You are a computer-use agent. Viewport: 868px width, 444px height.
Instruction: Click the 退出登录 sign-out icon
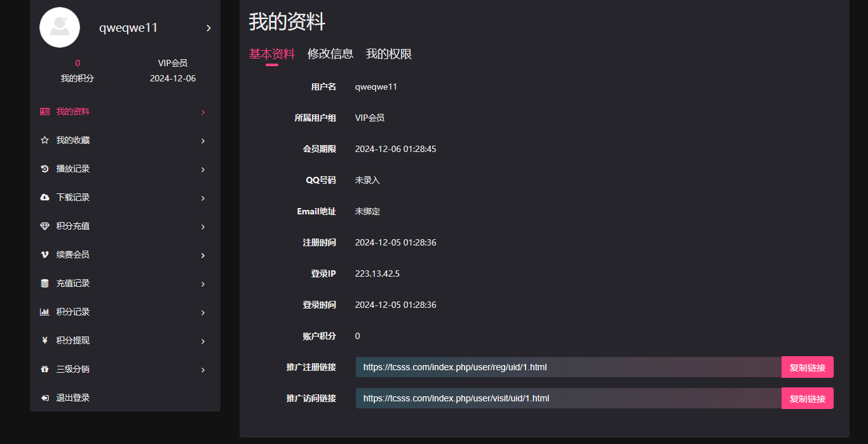(44, 398)
